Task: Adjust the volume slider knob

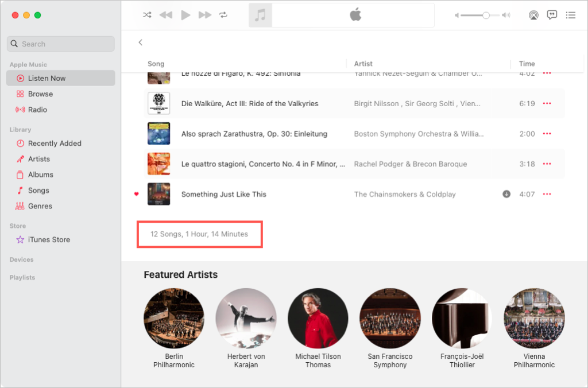Action: 486,15
